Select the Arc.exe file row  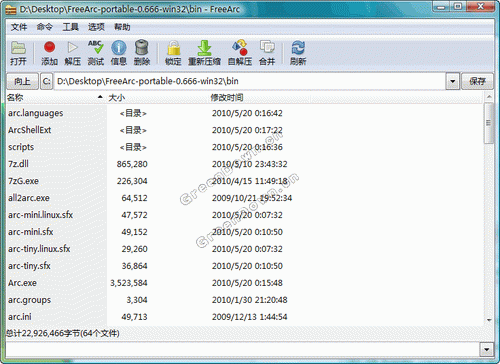pyautogui.click(x=245, y=283)
